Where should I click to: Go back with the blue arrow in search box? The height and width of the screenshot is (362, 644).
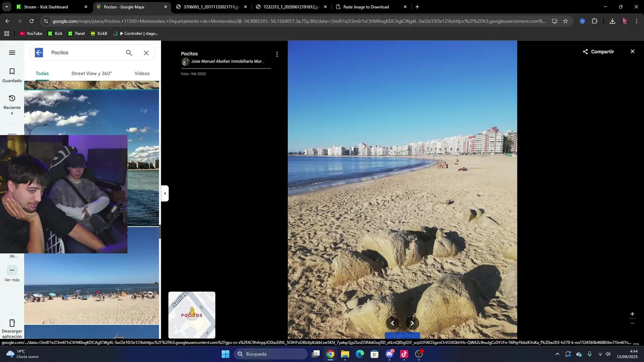tap(39, 53)
